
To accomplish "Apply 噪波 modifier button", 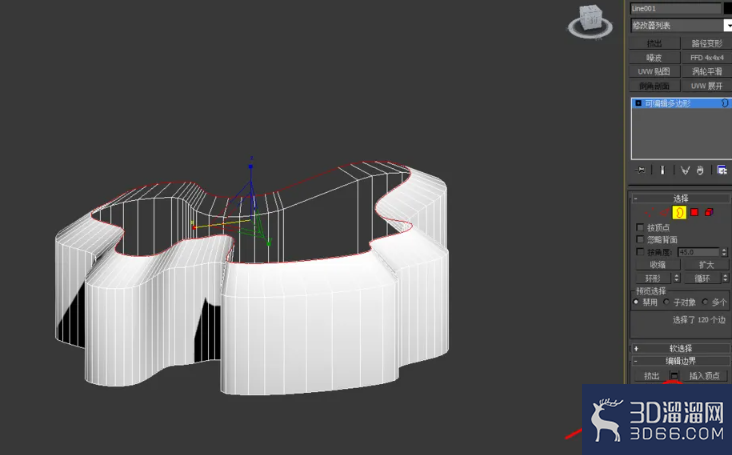I will tap(655, 57).
